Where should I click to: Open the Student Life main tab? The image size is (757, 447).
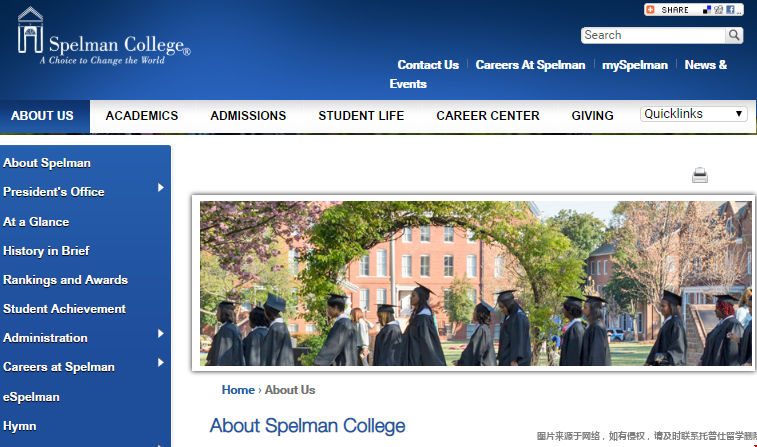pos(361,116)
